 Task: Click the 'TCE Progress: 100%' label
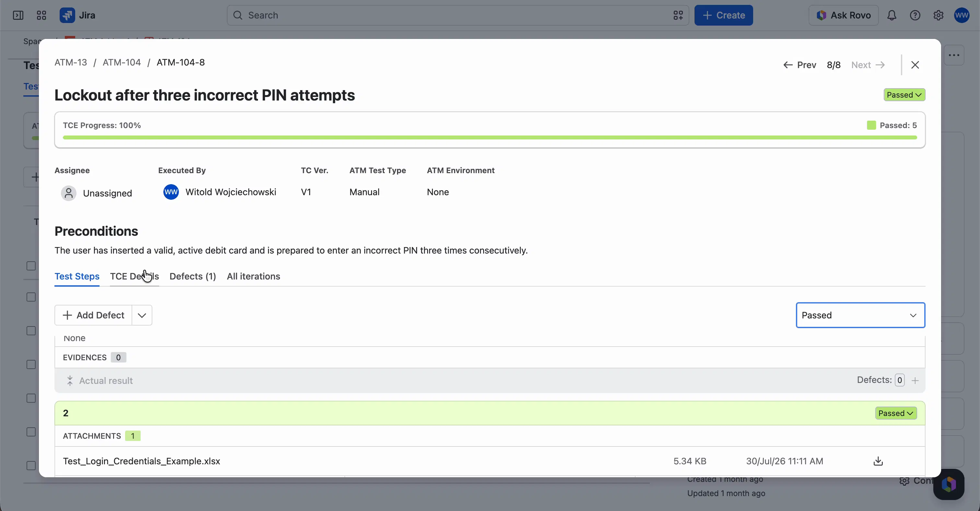[x=101, y=125]
